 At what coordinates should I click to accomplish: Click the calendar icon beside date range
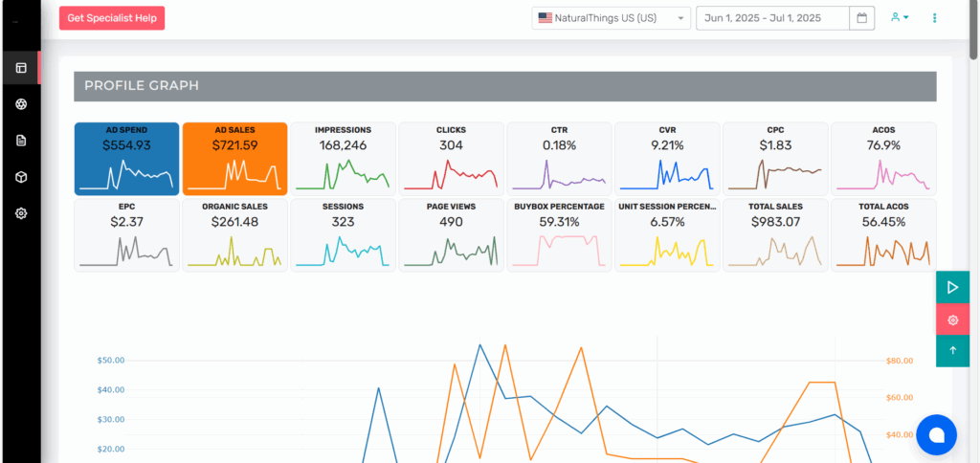[862, 18]
